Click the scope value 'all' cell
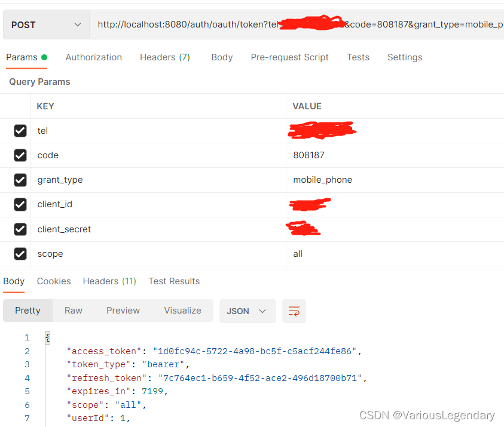This screenshot has width=504, height=427. click(x=395, y=254)
